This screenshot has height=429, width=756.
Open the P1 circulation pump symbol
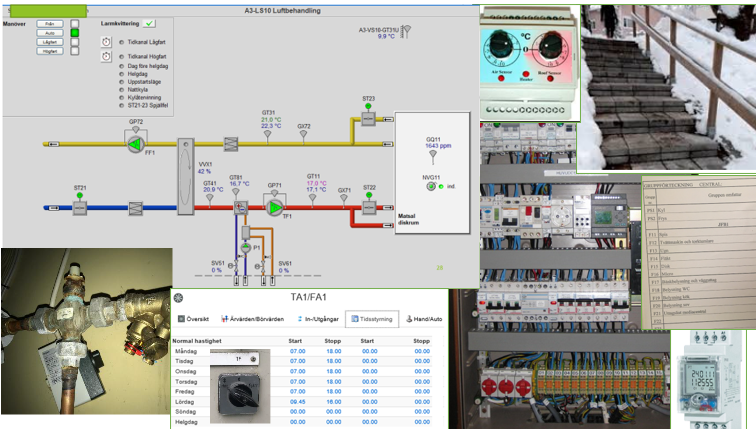point(245,248)
